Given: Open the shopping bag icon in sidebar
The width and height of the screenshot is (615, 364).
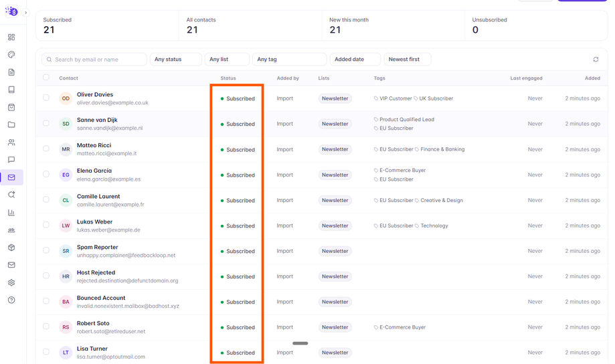Looking at the screenshot, I should coord(11,107).
